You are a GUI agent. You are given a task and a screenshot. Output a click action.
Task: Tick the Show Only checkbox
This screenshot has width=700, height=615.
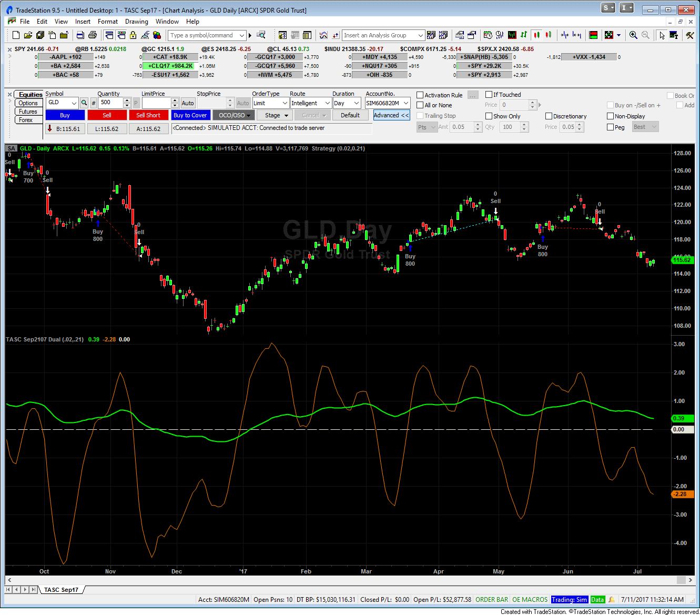tap(489, 116)
